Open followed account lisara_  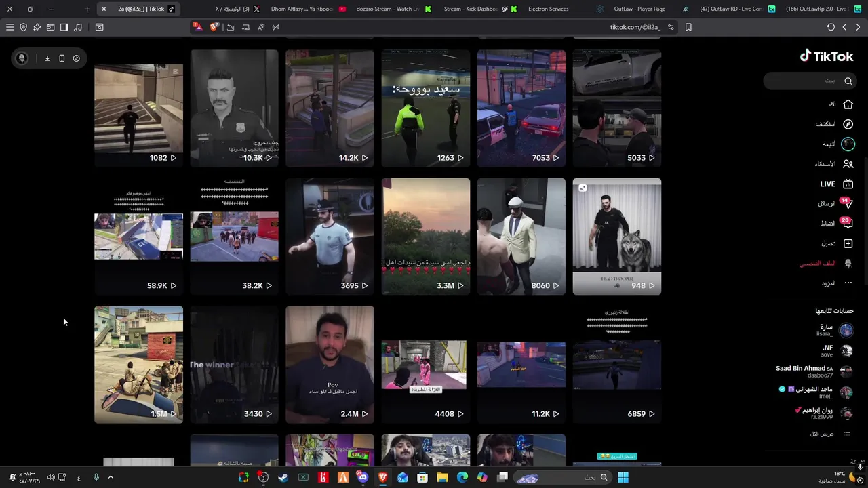(x=834, y=330)
